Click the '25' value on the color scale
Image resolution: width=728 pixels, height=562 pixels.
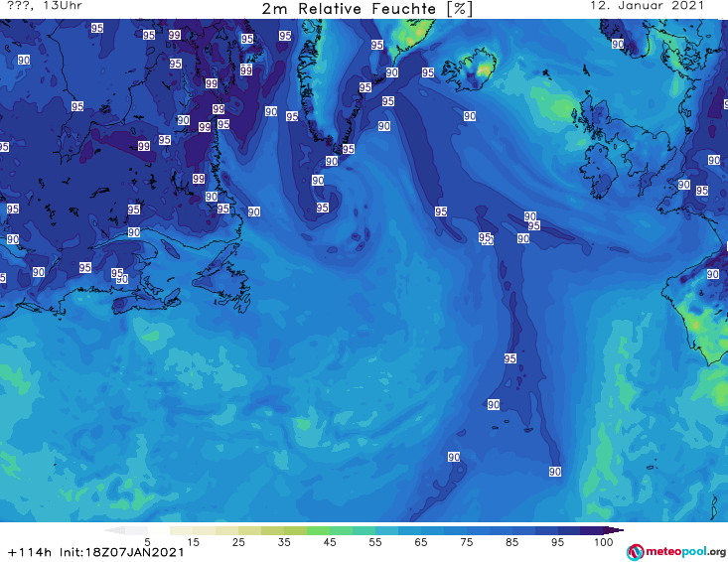point(238,542)
